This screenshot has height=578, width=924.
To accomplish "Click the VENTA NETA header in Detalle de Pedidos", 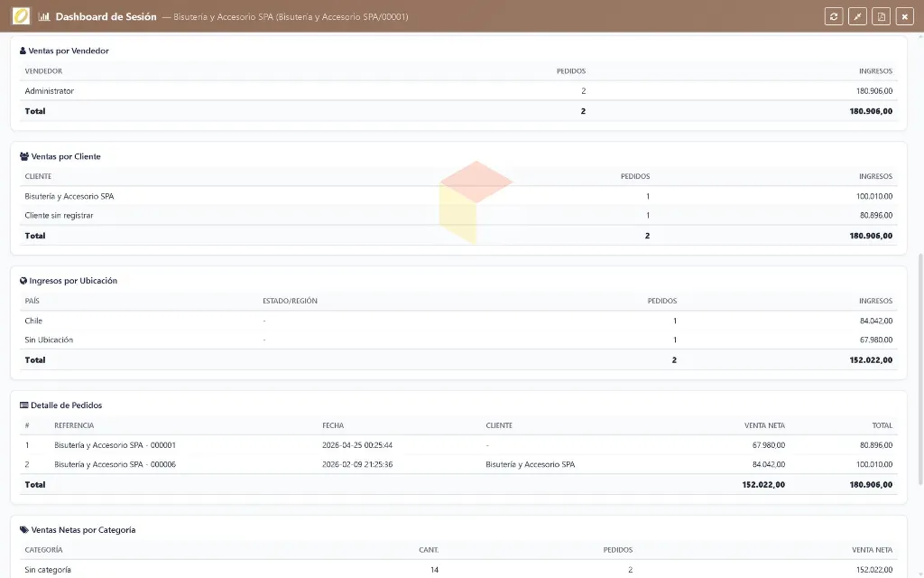I will [764, 425].
